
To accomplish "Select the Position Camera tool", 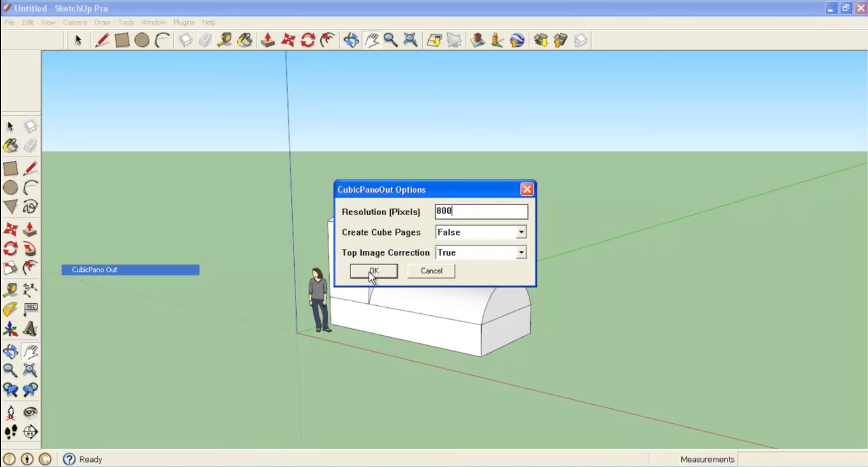I will coord(10,413).
